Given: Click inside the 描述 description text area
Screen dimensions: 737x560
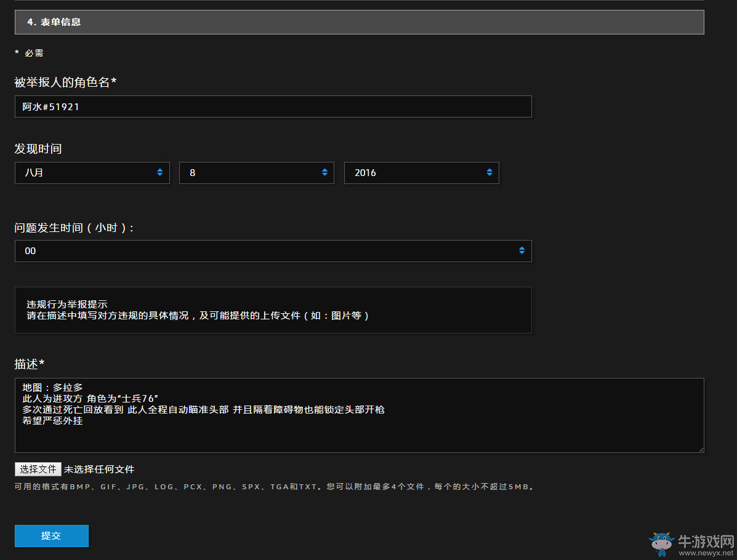Looking at the screenshot, I should 359,415.
